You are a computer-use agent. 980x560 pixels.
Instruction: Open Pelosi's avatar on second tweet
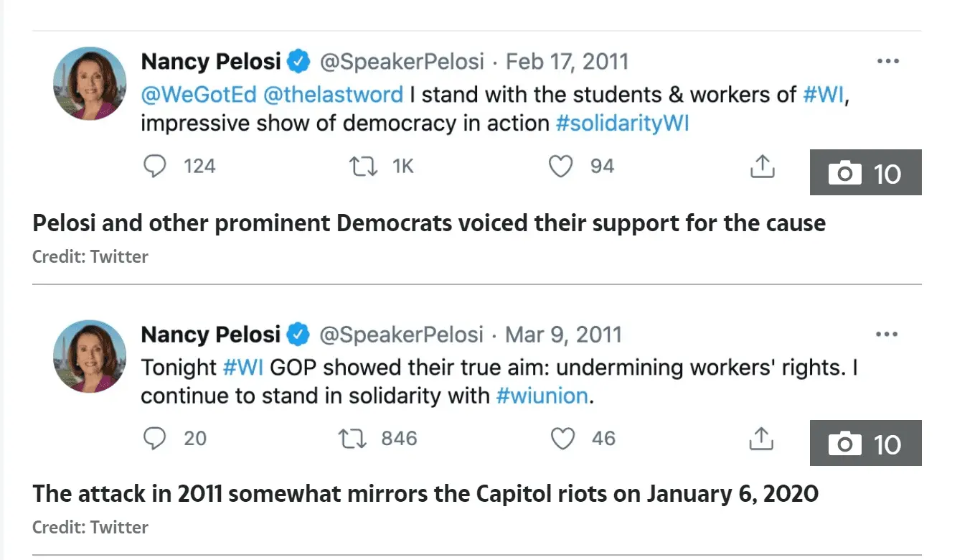coord(90,357)
